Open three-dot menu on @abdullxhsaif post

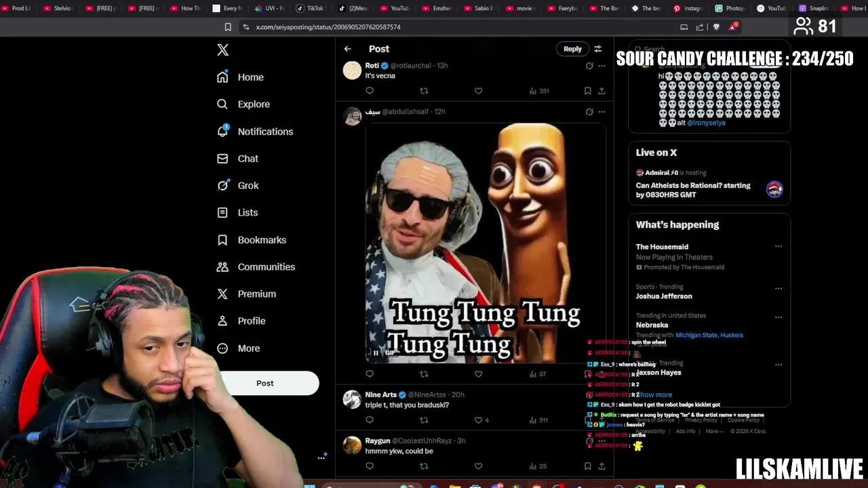[601, 112]
